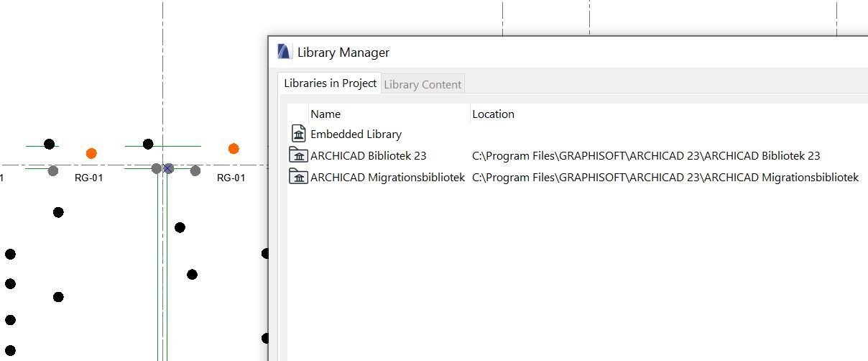Open the Library Content tab
This screenshot has width=868, height=361.
tap(423, 84)
